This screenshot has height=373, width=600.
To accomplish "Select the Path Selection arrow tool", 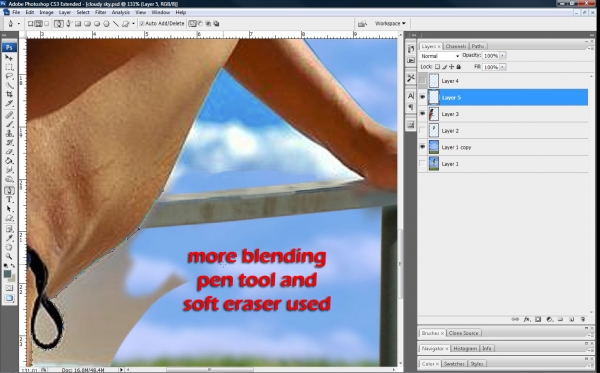I will point(9,209).
